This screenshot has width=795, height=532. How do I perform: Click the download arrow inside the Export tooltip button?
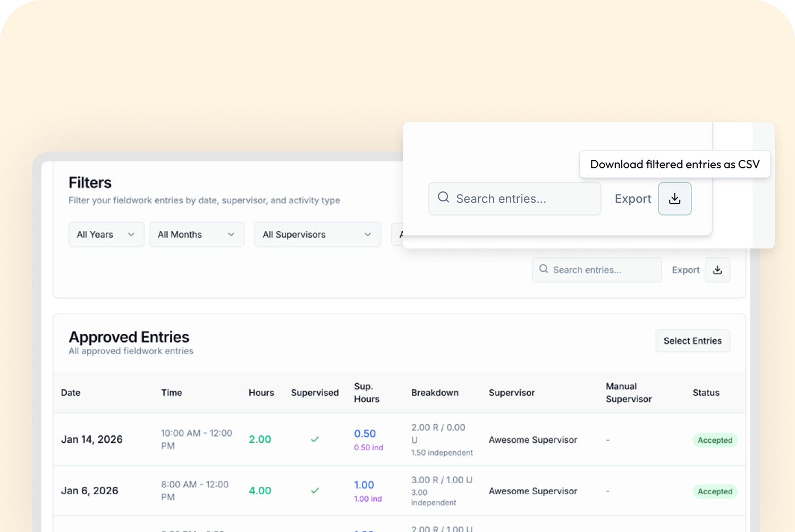point(674,199)
